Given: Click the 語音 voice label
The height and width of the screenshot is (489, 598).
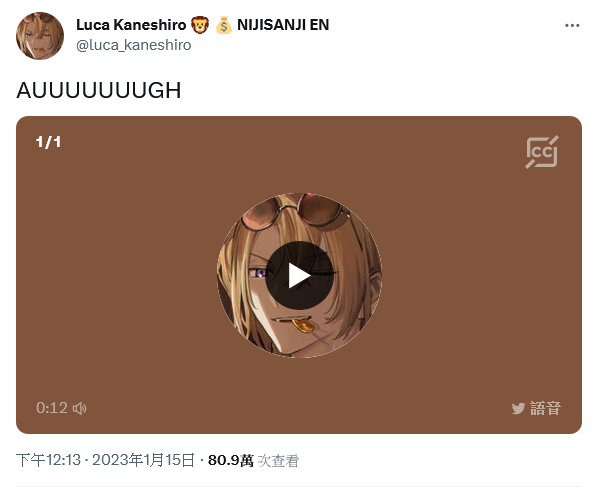Looking at the screenshot, I should [545, 408].
